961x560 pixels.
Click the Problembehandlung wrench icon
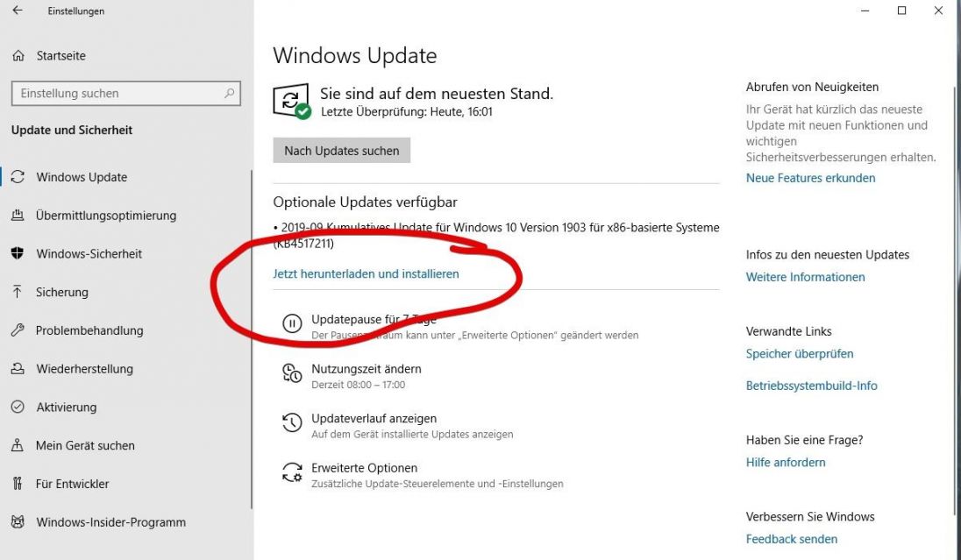[x=18, y=330]
